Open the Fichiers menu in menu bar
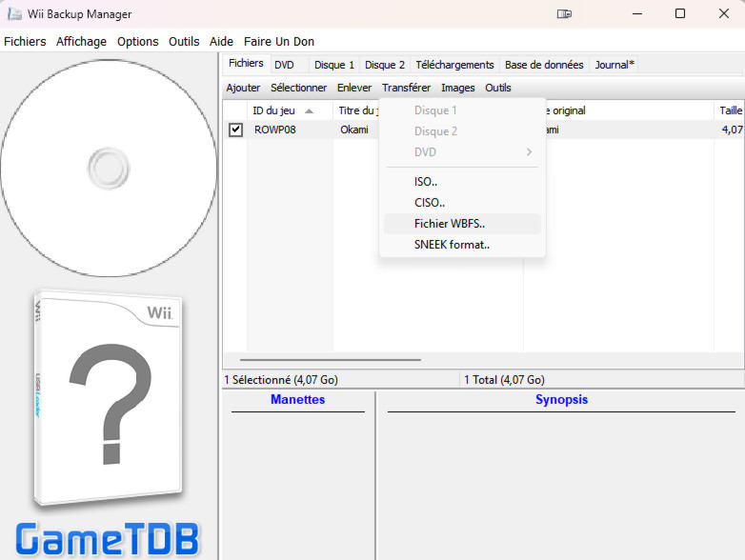Screen dimensions: 745x560 pyautogui.click(x=25, y=42)
